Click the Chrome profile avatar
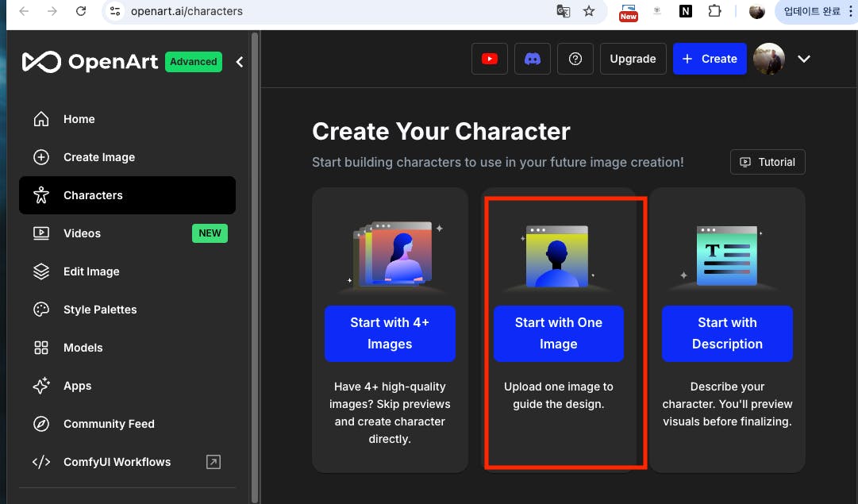This screenshot has height=504, width=858. tap(756, 11)
